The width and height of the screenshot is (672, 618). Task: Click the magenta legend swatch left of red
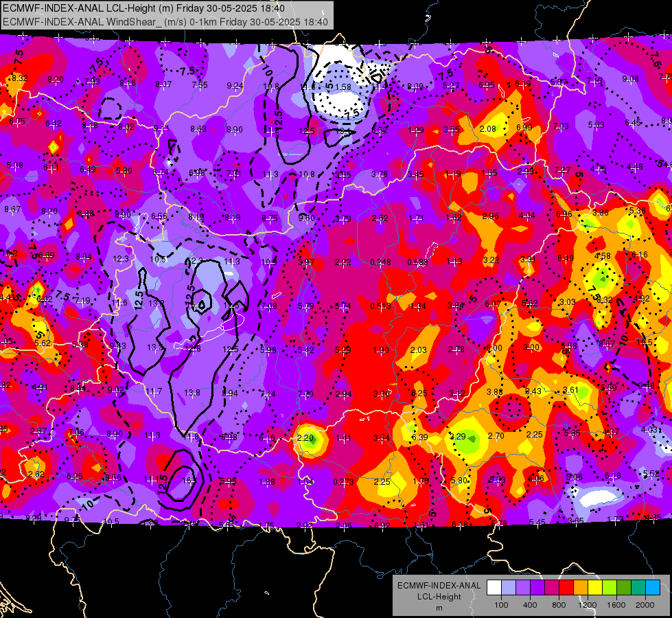click(552, 588)
